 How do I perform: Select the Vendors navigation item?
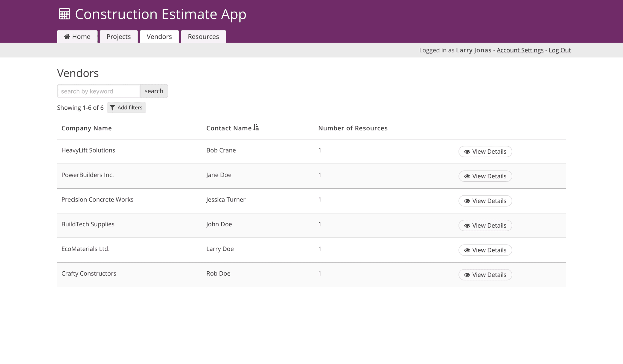[159, 36]
